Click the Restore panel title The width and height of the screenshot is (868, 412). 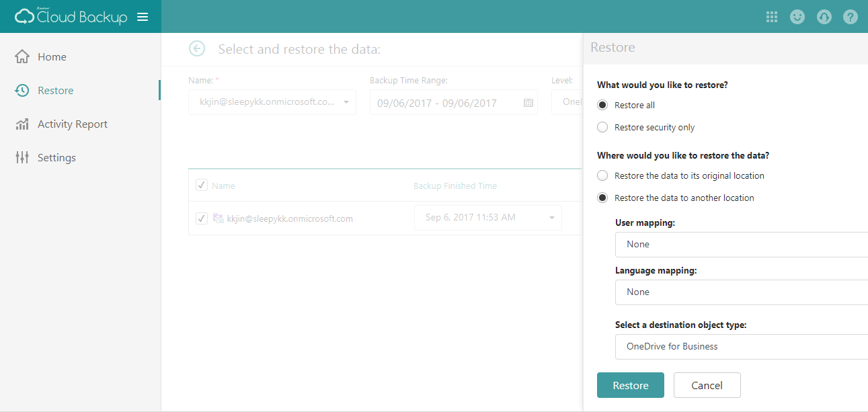pos(613,48)
